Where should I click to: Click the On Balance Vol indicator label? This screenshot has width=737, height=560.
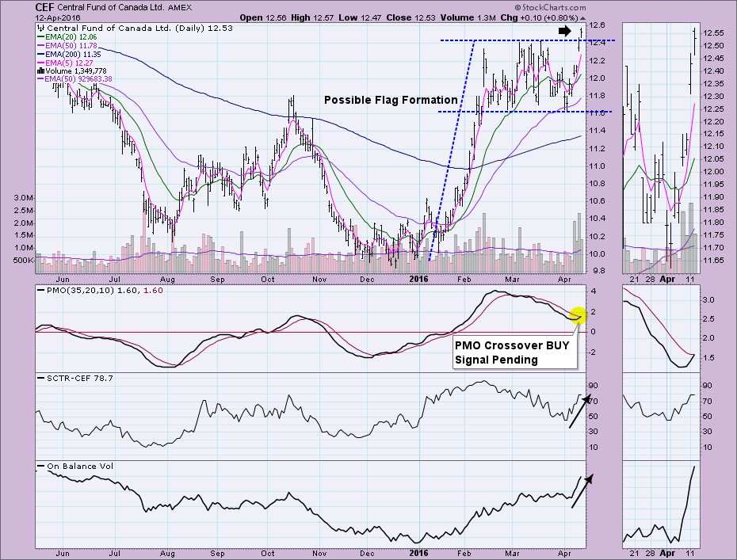tap(79, 466)
